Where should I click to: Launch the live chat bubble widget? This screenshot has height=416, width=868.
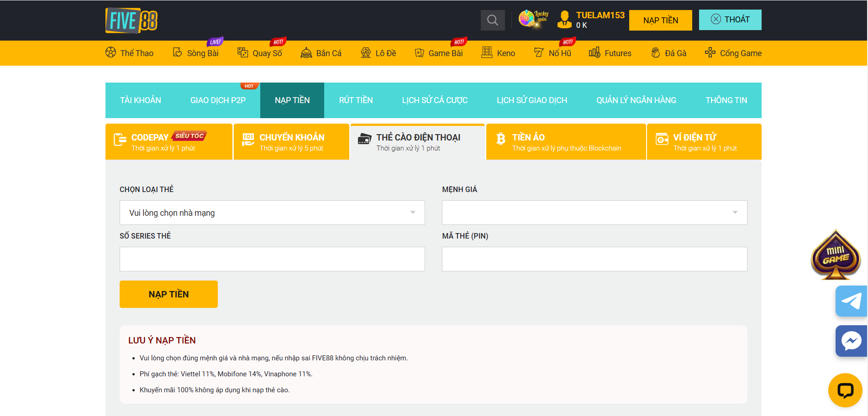pos(845,390)
